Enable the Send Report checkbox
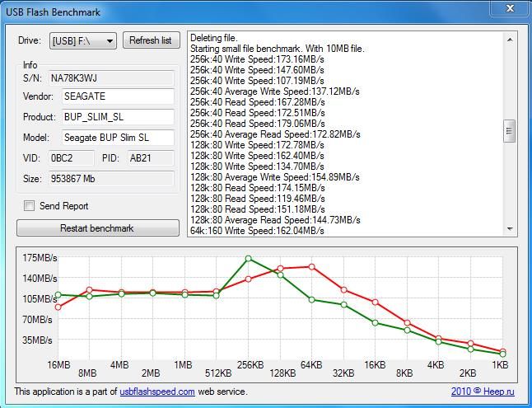The width and height of the screenshot is (532, 408). tap(29, 205)
